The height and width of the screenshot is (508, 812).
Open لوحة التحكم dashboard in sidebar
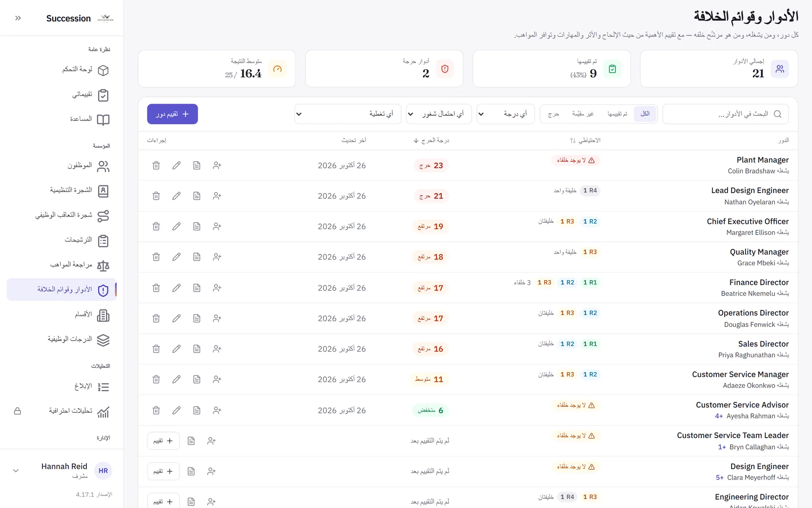(x=85, y=70)
